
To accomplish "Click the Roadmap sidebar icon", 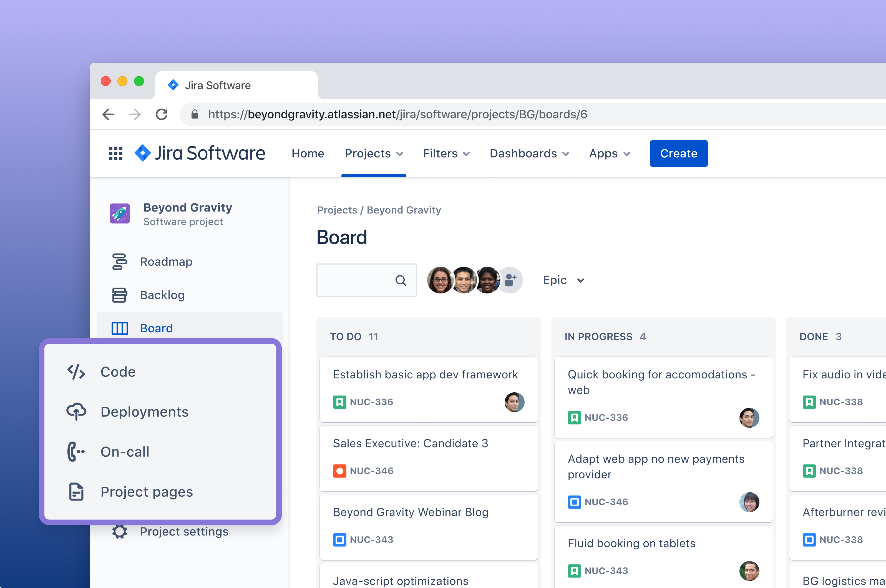I will [x=120, y=261].
